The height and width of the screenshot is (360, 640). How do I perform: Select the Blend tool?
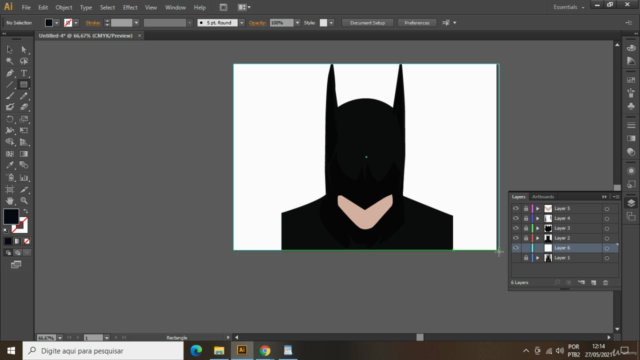(x=24, y=165)
